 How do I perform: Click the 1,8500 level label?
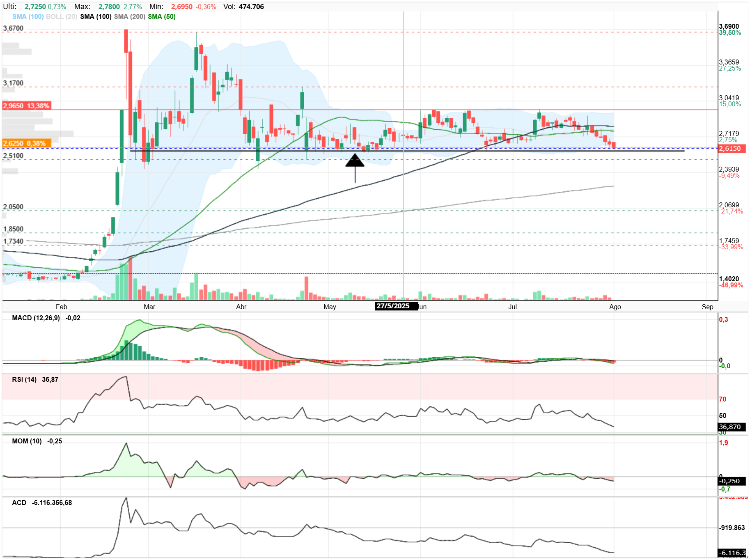tap(13, 229)
